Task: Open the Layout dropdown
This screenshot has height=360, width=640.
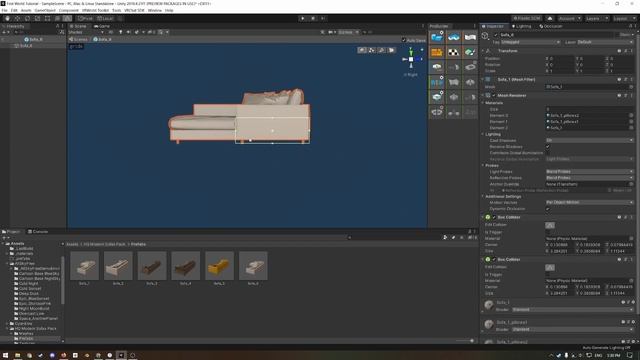Action: 624,18
